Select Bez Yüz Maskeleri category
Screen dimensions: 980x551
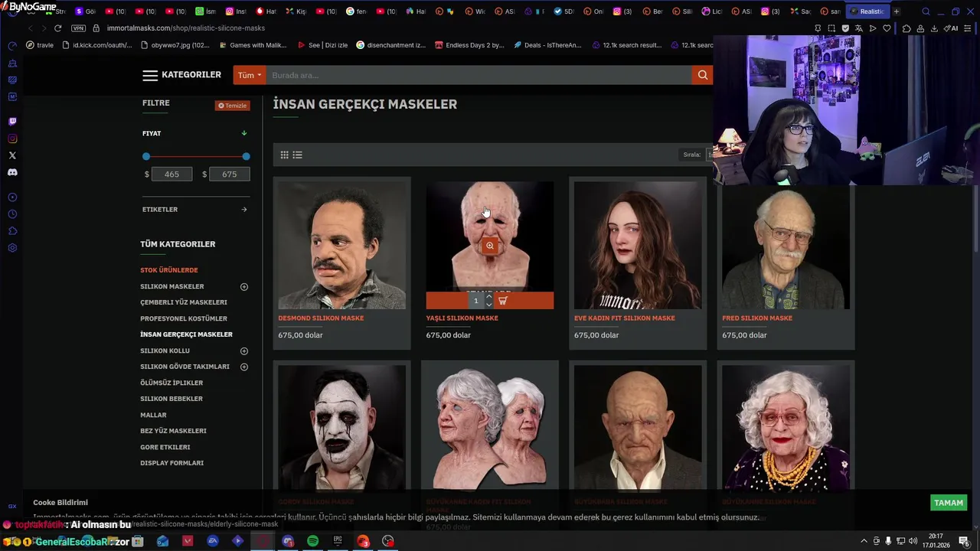[173, 431]
